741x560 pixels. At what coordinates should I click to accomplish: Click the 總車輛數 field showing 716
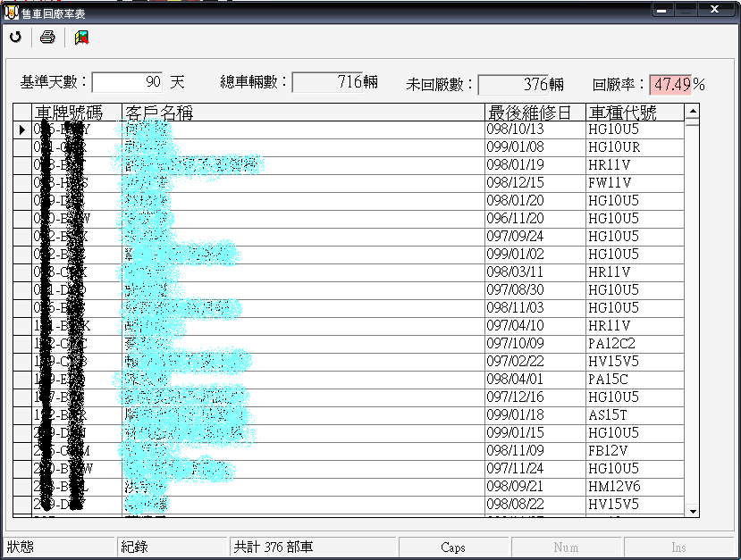(327, 83)
